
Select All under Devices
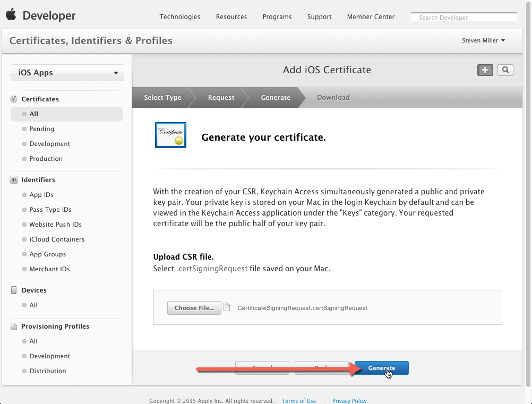click(x=33, y=305)
